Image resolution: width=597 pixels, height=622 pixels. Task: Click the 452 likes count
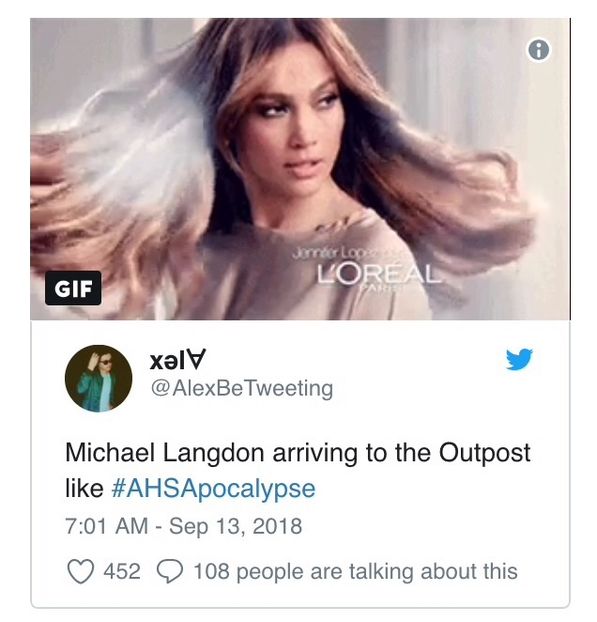[x=122, y=572]
